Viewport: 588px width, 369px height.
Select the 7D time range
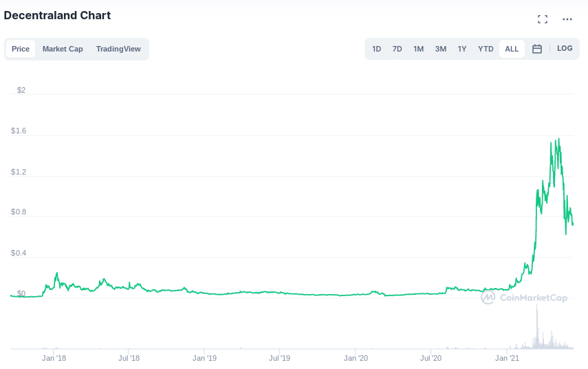coord(397,49)
